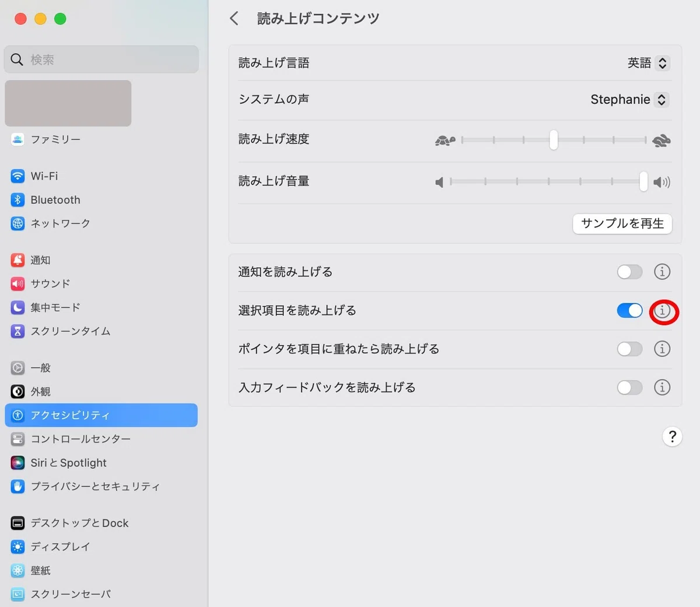Screen dimensions: 700x607
Task: Click the user account profile card
Action: point(68,103)
